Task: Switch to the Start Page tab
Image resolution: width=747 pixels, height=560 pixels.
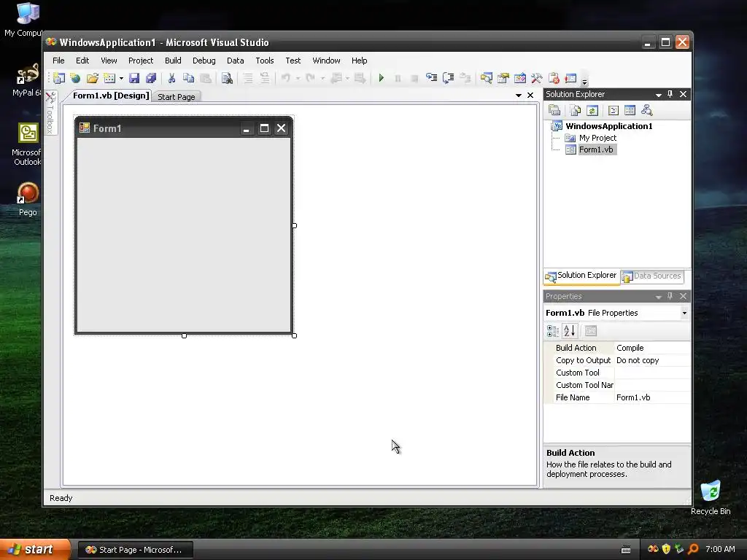Action: coord(177,97)
